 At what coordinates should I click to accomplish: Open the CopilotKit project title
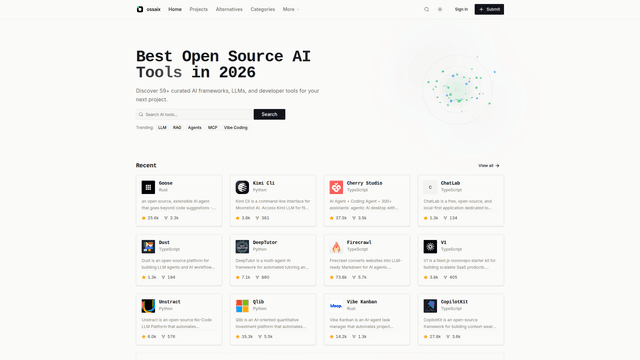point(454,302)
